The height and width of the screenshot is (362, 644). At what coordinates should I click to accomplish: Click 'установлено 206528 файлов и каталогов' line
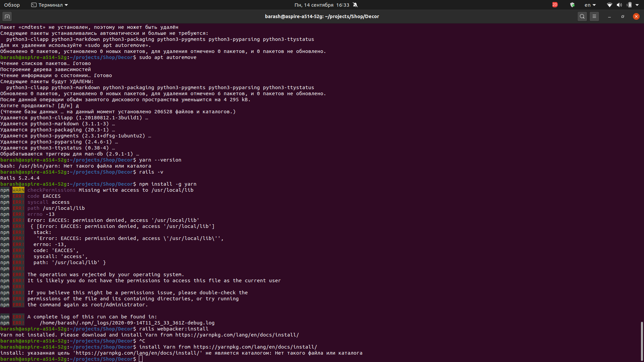pyautogui.click(x=118, y=112)
